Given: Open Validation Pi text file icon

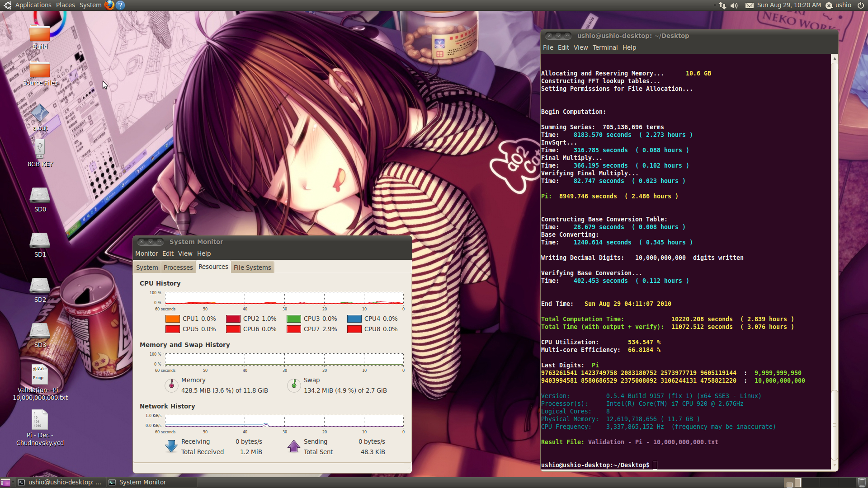Looking at the screenshot, I should click(40, 375).
